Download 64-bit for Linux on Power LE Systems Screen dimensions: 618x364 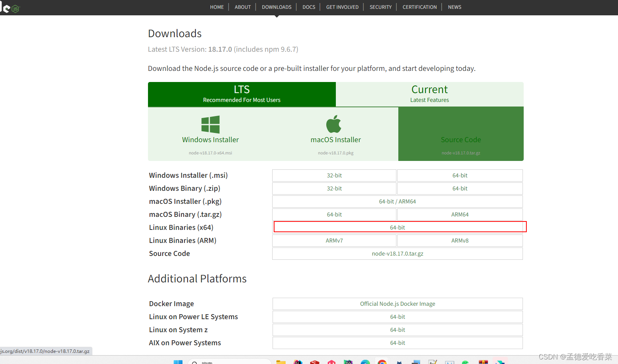click(x=398, y=317)
